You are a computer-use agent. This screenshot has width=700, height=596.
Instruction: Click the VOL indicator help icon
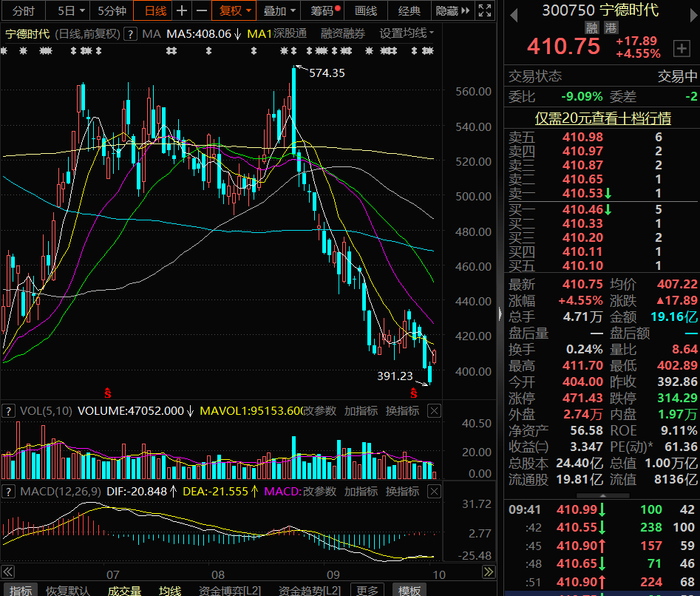[x=8, y=411]
